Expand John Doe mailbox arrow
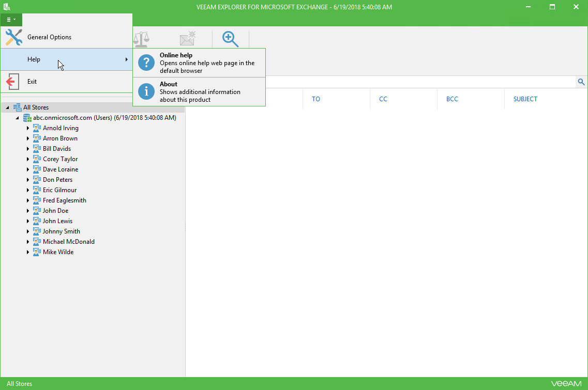The height and width of the screenshot is (390, 588). click(28, 211)
